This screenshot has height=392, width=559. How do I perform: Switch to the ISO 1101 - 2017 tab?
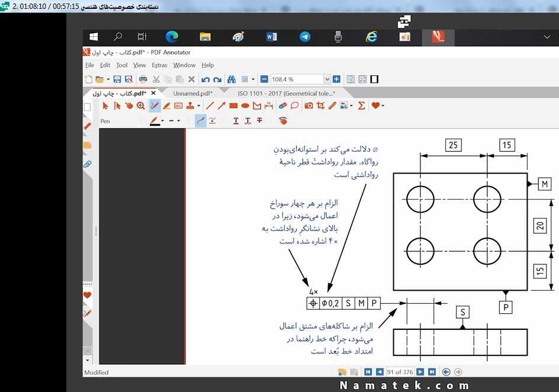coord(286,94)
